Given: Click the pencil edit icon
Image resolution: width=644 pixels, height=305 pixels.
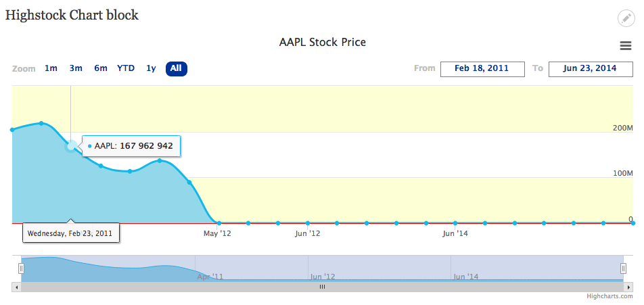Looking at the screenshot, I should (626, 18).
